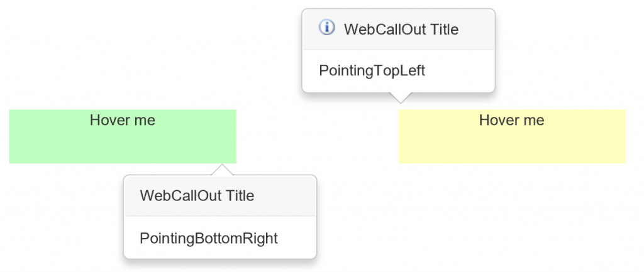This screenshot has width=644, height=272.
Task: Select the yellow colored panel's empty lower area
Action: click(512, 147)
